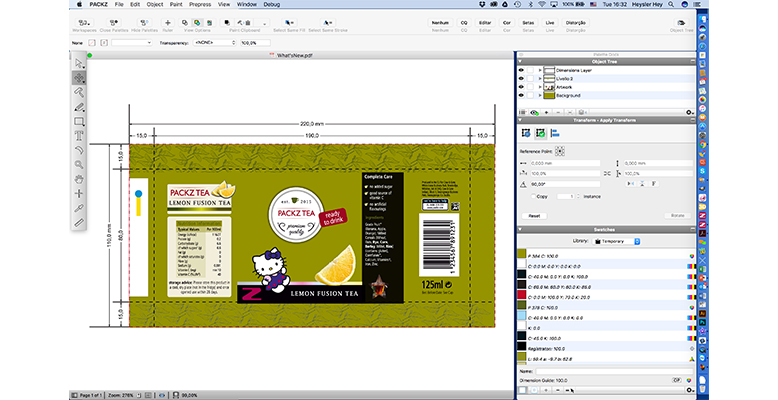This screenshot has width=778, height=400.
Task: Expand the Livello 2 layer
Action: point(540,78)
